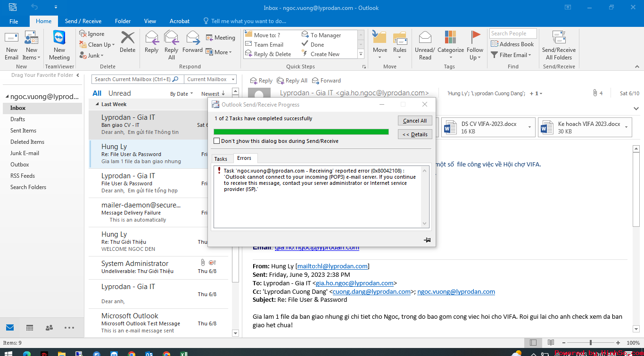This screenshot has height=356, width=644.
Task: Click Cancel All in the progress dialog
Action: click(x=415, y=121)
